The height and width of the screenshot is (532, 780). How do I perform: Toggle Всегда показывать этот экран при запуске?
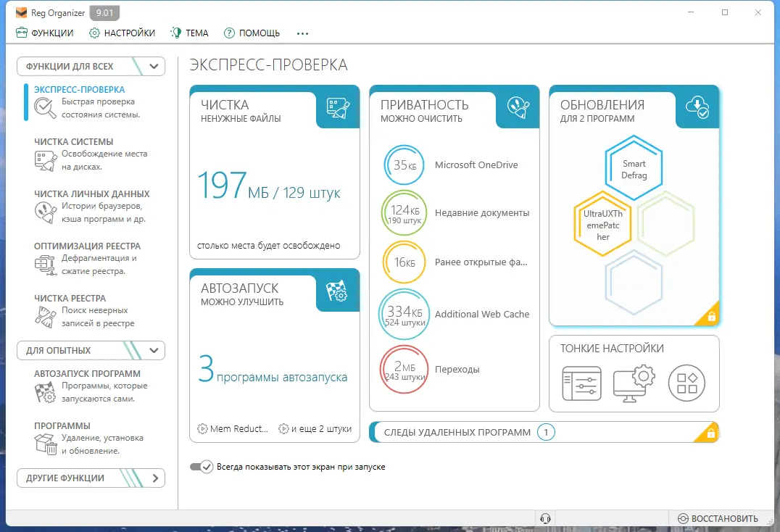click(x=202, y=467)
